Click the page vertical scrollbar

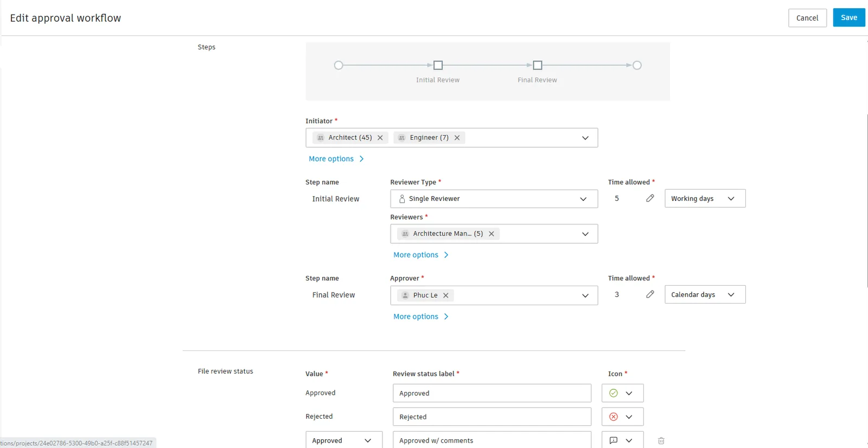(866, 201)
